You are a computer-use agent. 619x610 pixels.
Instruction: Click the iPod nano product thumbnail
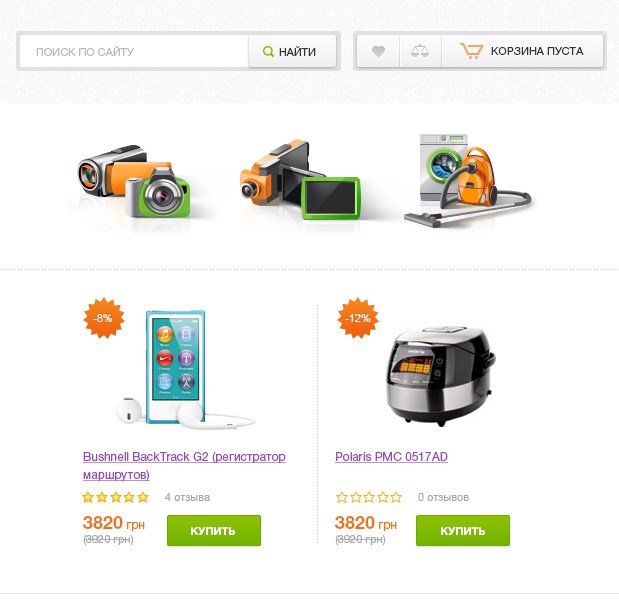186,369
